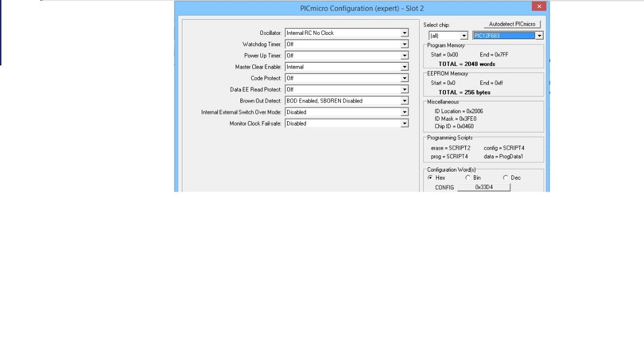Click the Chip ID = 0x0460 text
The width and height of the screenshot is (644, 362).
click(x=454, y=127)
